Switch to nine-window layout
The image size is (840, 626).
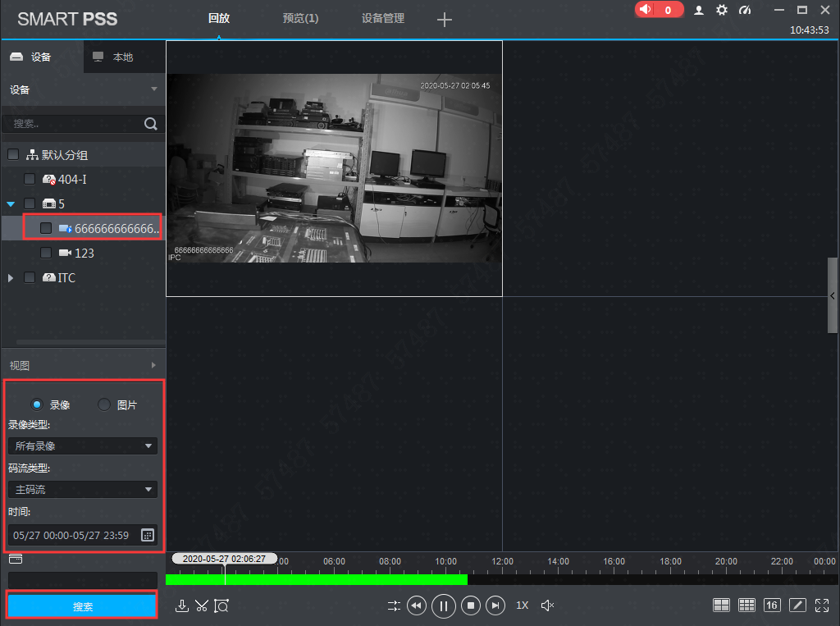point(746,605)
